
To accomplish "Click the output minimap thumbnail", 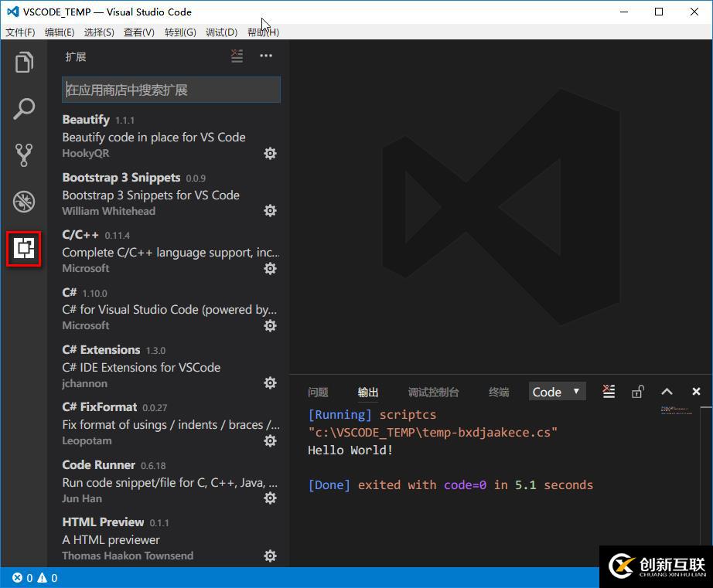I will pos(676,410).
